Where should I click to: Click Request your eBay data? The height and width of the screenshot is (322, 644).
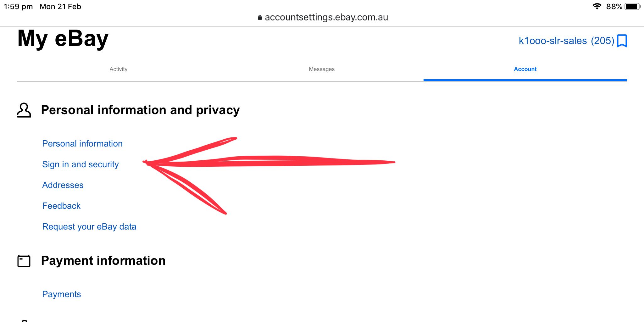(x=89, y=227)
